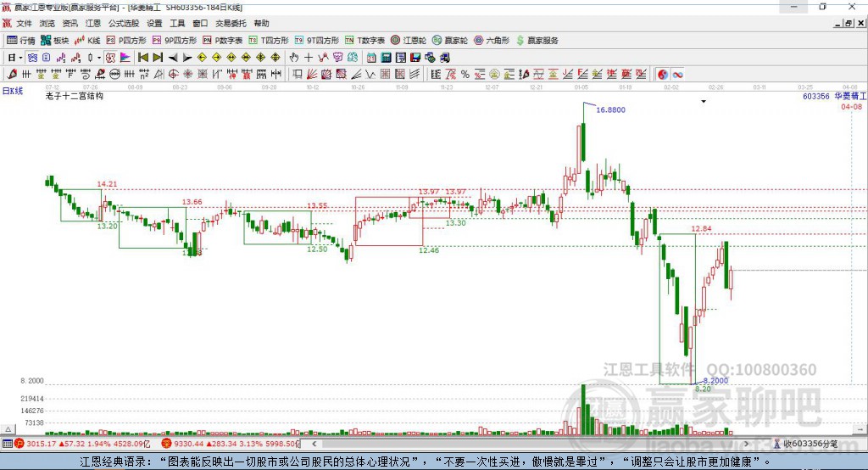Image resolution: width=868 pixels, height=470 pixels.
Task: Open the 公式选股 menu
Action: (x=124, y=23)
